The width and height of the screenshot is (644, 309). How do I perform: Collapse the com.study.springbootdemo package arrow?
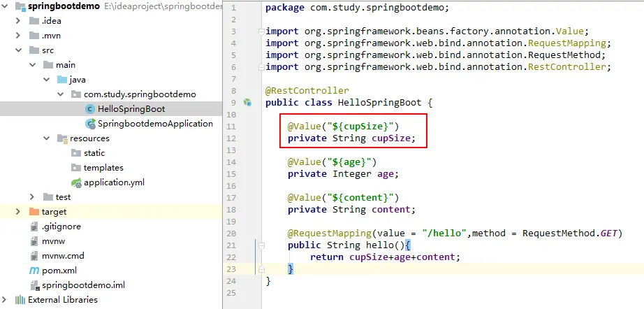coord(61,94)
